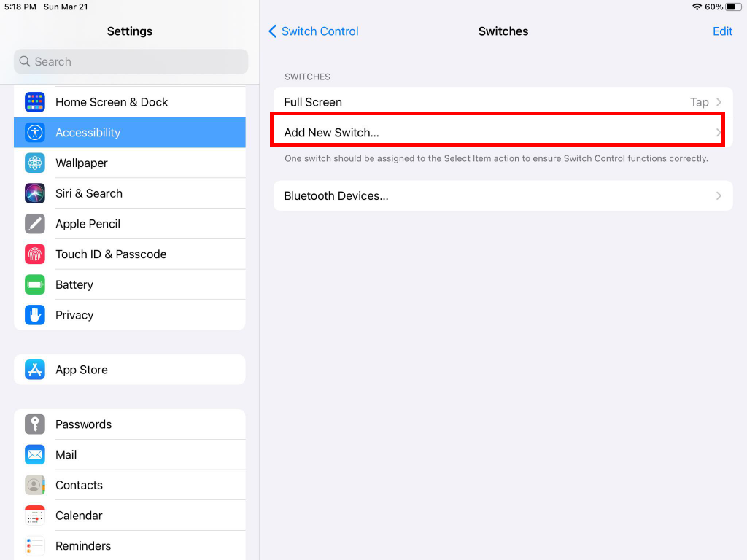
Task: Select the Mail envelope icon
Action: [x=34, y=454]
